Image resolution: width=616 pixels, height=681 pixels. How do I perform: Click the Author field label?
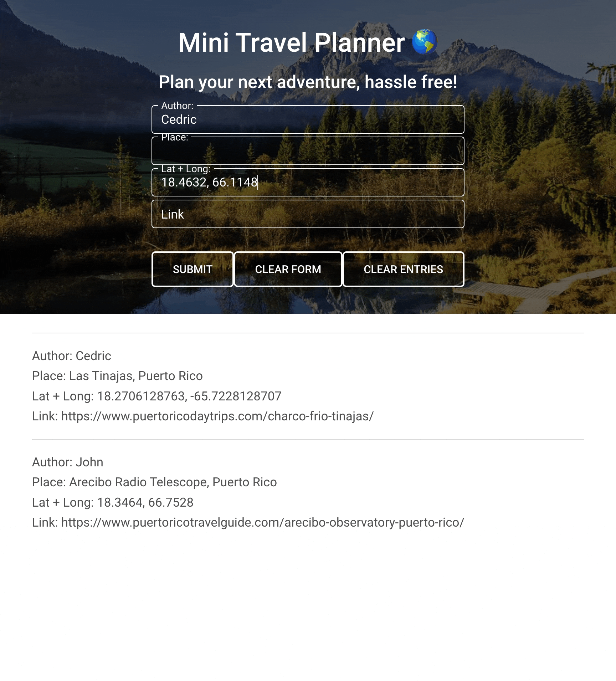point(177,106)
